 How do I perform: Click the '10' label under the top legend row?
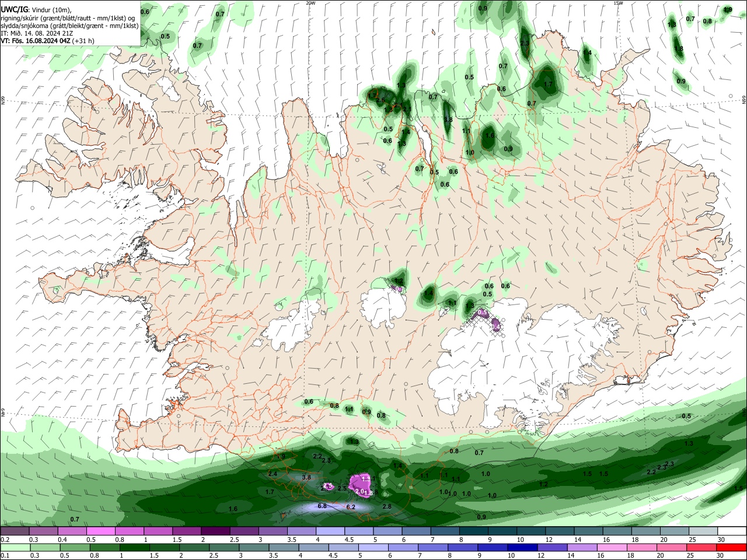[520, 540]
